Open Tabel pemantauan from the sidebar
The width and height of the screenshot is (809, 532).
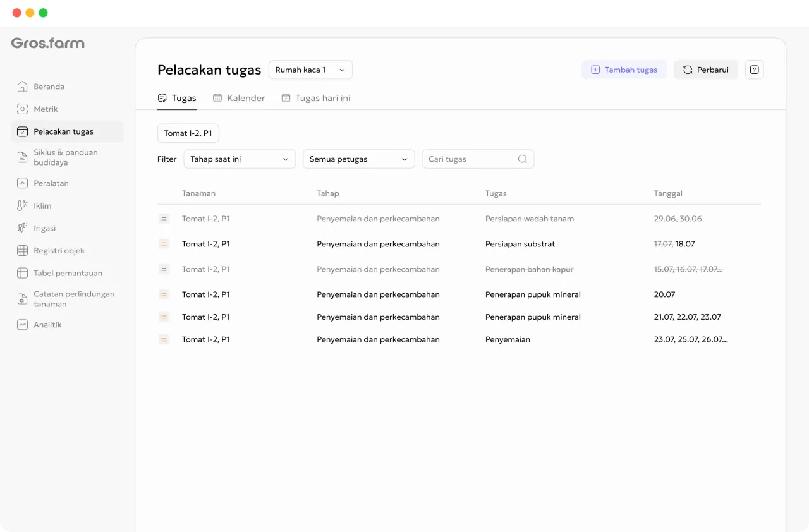68,274
